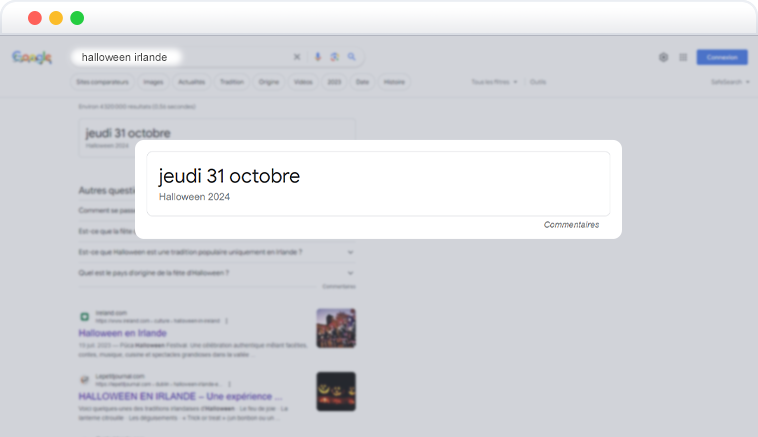758x437 pixels.
Task: Click "Halloween 2024" in the highlighted card
Action: (194, 197)
